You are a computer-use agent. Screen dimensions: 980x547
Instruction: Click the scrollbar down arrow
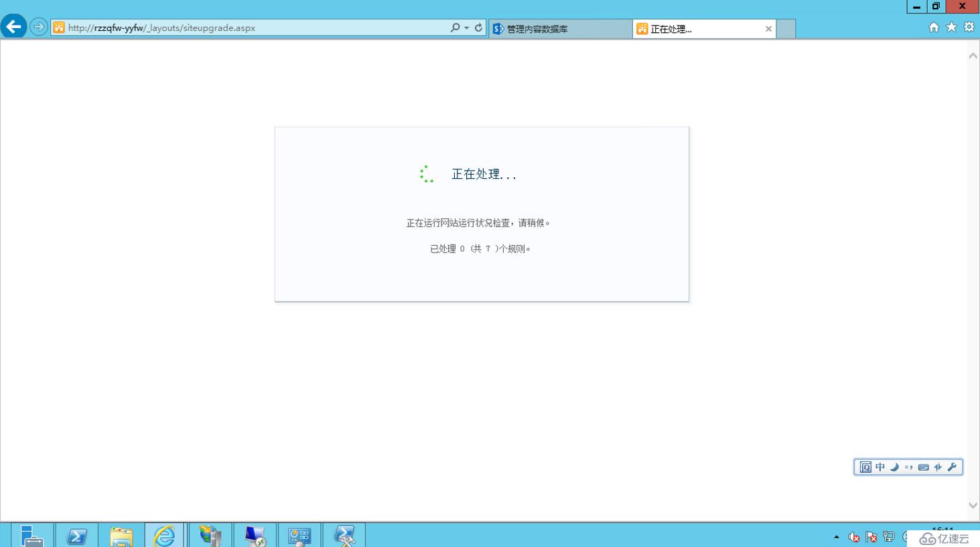point(973,505)
